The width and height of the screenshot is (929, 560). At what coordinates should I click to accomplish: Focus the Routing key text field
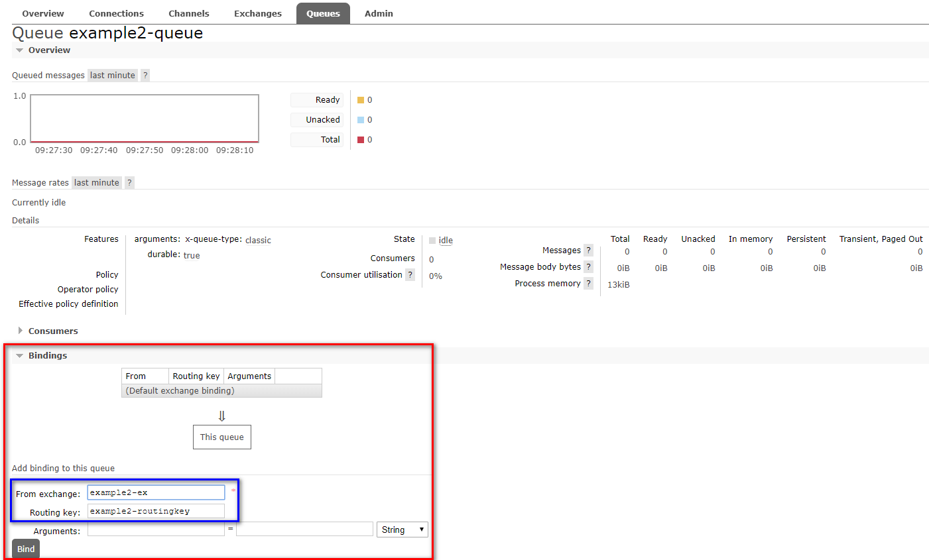tap(156, 511)
